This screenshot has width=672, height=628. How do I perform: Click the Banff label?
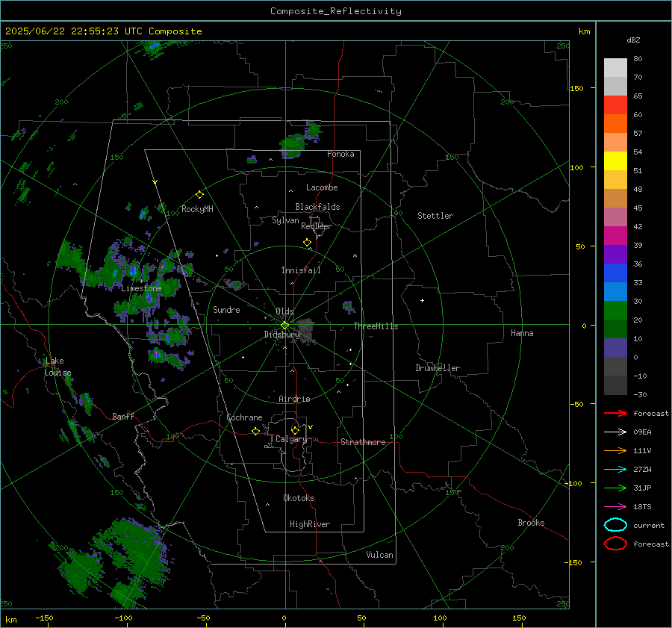pyautogui.click(x=123, y=417)
